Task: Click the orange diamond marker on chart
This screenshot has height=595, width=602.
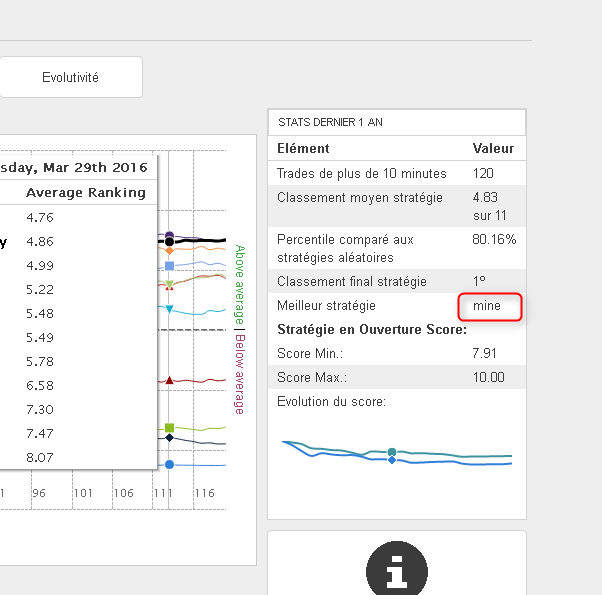Action: (x=169, y=250)
